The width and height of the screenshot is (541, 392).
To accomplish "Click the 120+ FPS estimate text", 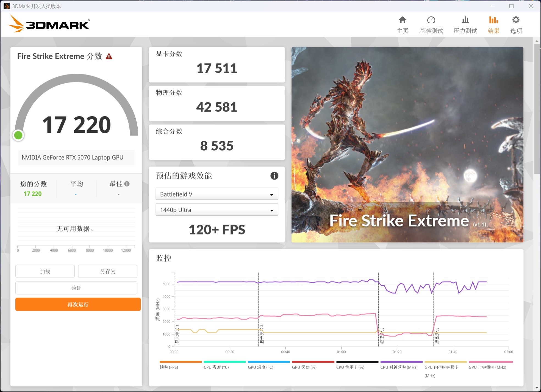I will [217, 230].
